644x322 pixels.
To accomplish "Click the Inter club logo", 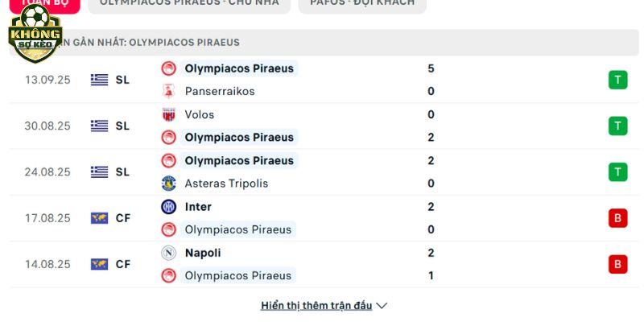I will pos(168,207).
